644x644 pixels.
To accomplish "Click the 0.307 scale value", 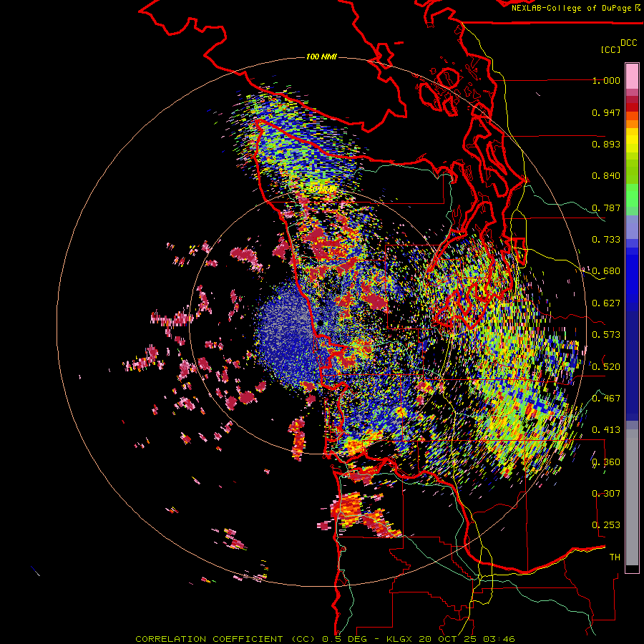I will (x=606, y=494).
